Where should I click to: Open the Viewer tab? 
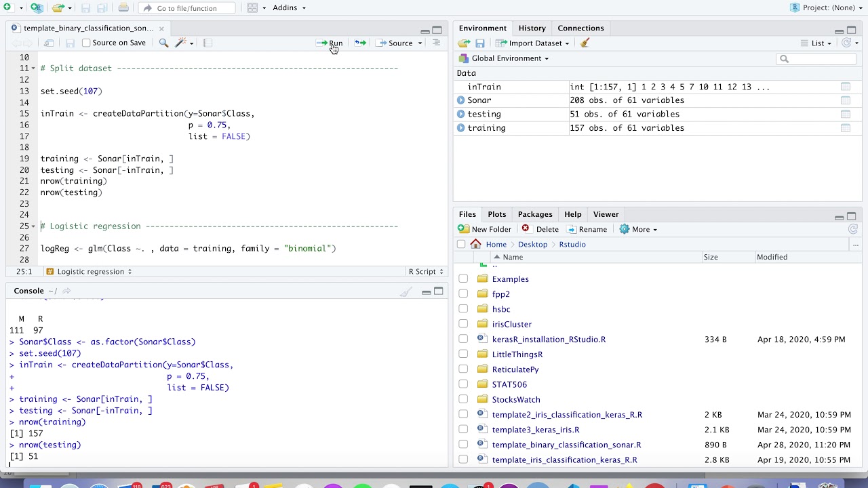click(606, 214)
